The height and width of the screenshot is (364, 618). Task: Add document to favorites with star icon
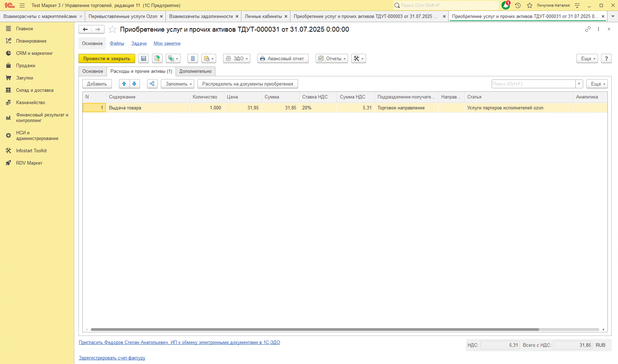click(112, 30)
